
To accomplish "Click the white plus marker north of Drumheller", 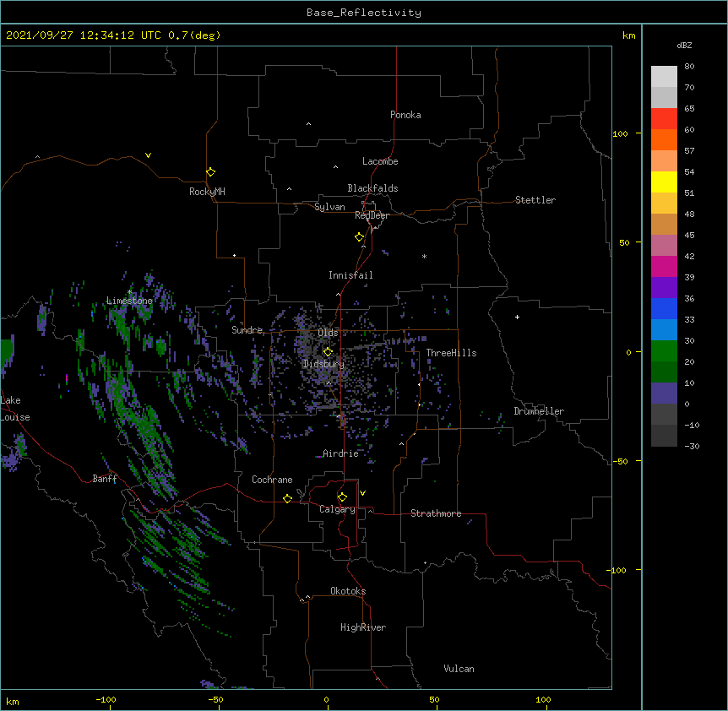I will tap(517, 317).
